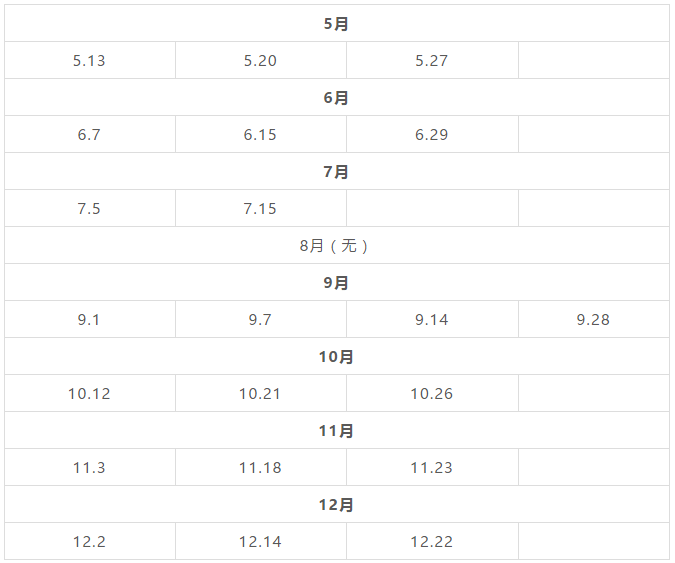Click the 8月（无） row

337,245
